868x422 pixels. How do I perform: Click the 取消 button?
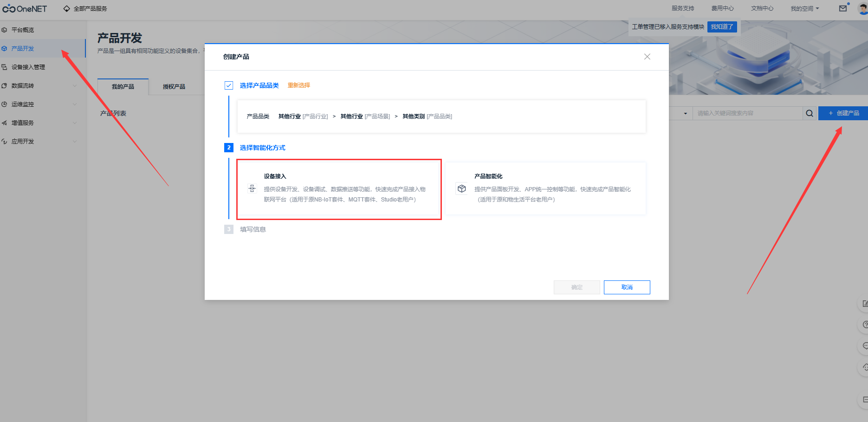[627, 287]
